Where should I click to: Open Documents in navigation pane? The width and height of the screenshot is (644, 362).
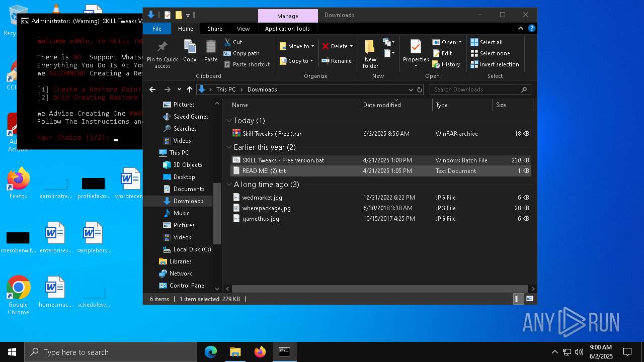[x=184, y=189]
